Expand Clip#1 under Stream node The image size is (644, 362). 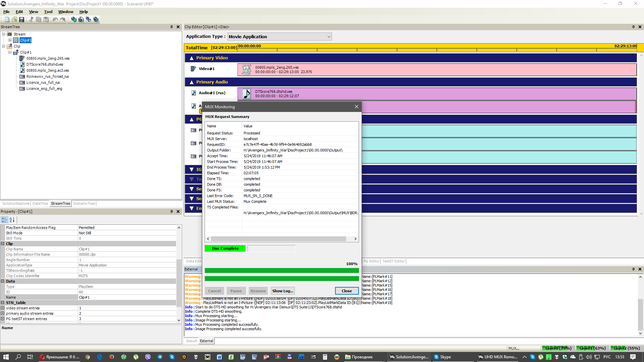click(x=10, y=40)
